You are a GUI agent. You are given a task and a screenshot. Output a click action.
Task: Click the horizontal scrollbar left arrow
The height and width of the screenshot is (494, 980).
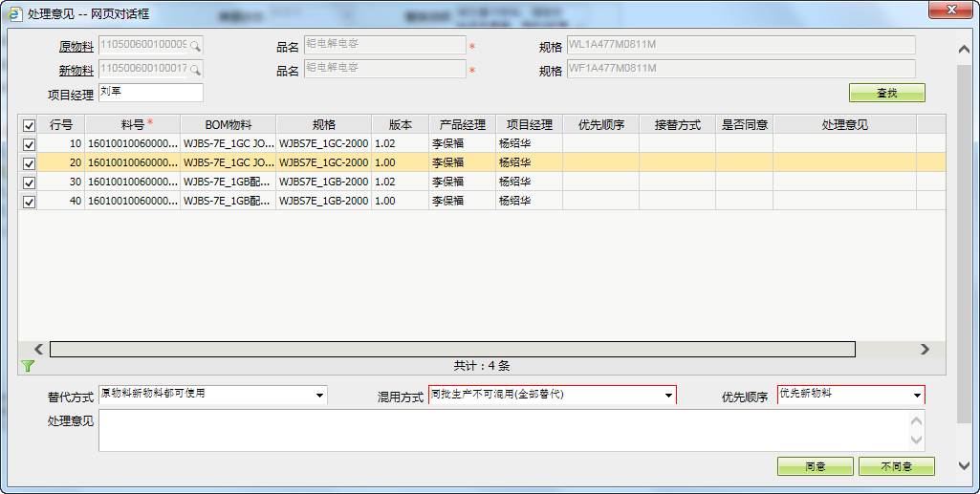pyautogui.click(x=39, y=350)
